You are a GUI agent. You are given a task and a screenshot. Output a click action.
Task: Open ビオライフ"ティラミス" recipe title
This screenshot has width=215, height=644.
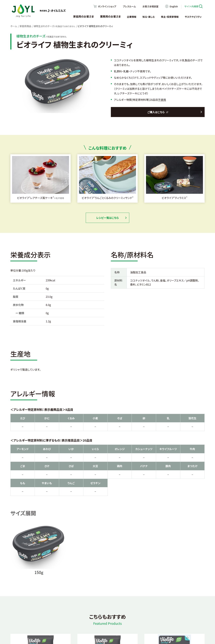point(174,198)
